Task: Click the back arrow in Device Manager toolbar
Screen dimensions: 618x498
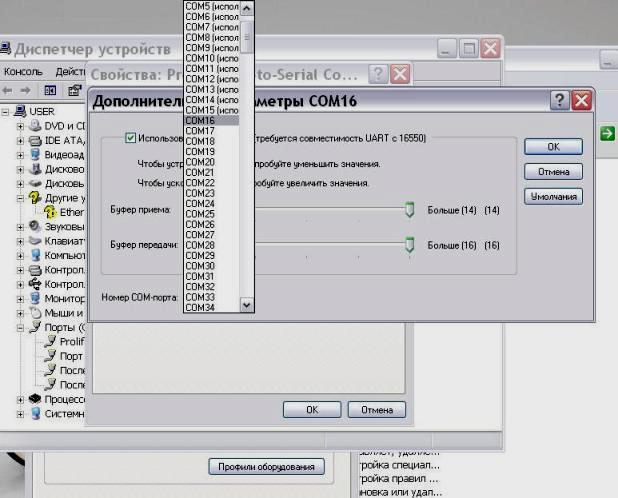Action: tap(7, 91)
